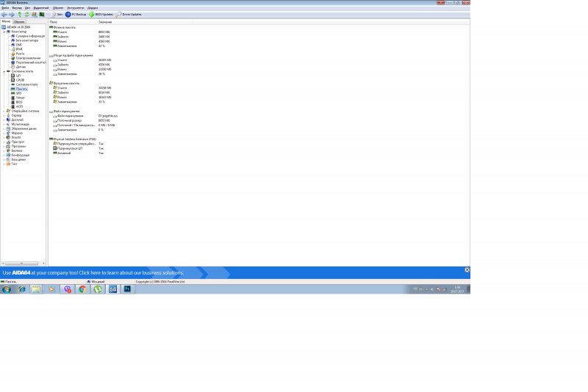Collapse the Системна плата tree node

(3, 71)
